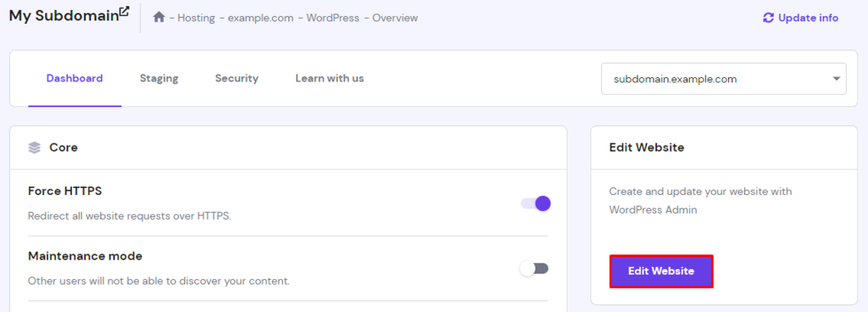Viewport: 868px width, 312px height.
Task: Open WordPress in the breadcrumb
Action: [x=332, y=18]
